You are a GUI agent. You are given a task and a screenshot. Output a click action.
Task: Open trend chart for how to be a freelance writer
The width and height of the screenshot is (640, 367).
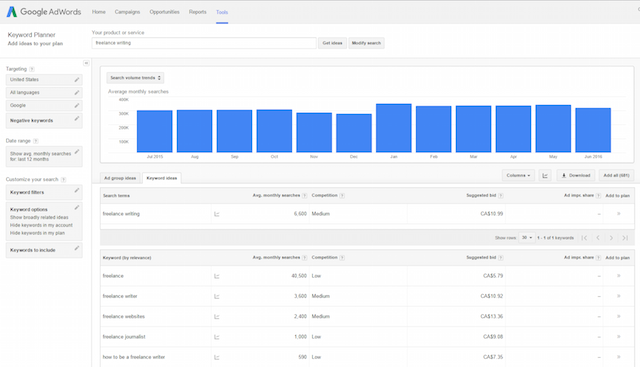coord(217,358)
